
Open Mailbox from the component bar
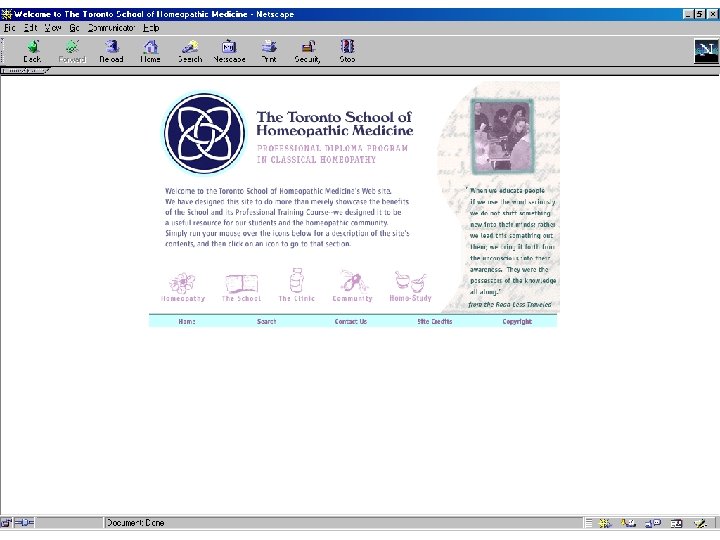(628, 523)
